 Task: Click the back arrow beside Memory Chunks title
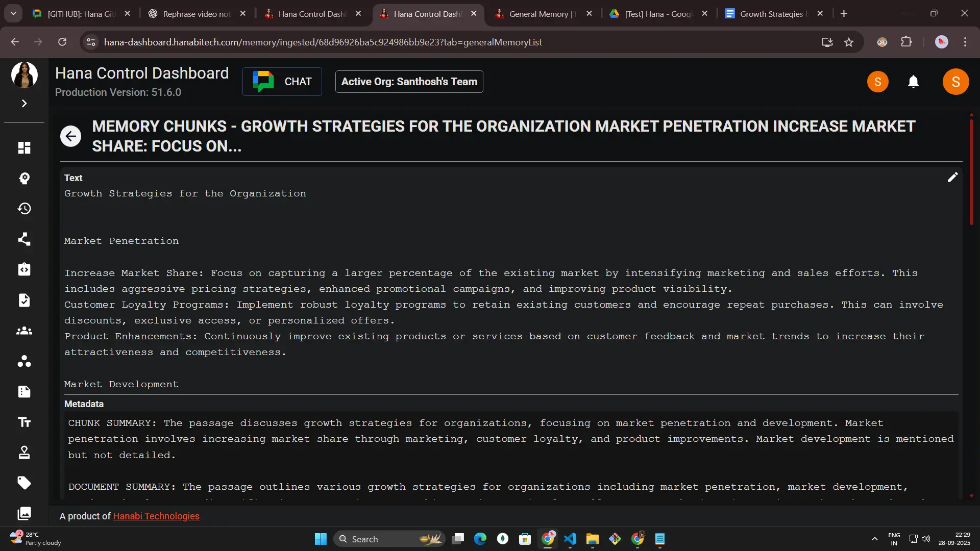point(70,136)
